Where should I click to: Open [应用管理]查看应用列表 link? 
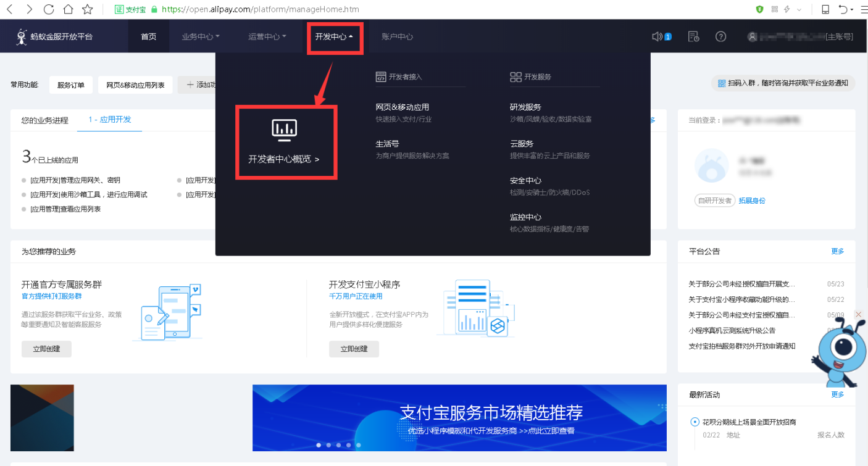65,209
